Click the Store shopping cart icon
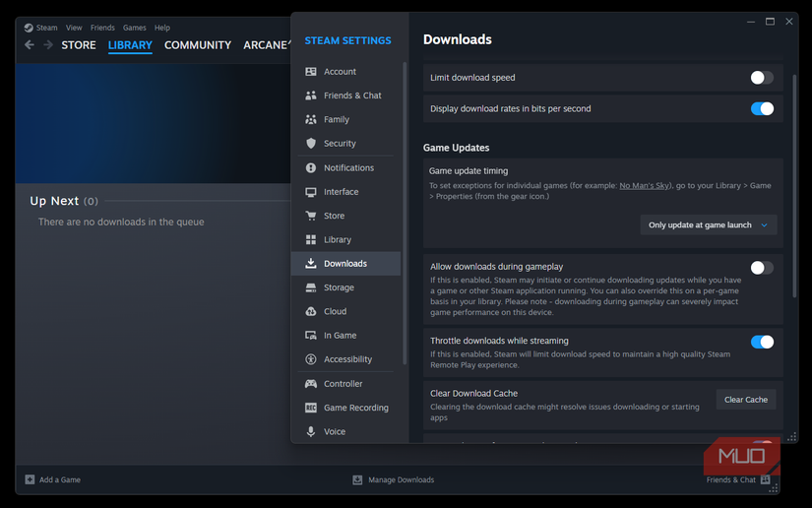812x508 pixels. 311,216
